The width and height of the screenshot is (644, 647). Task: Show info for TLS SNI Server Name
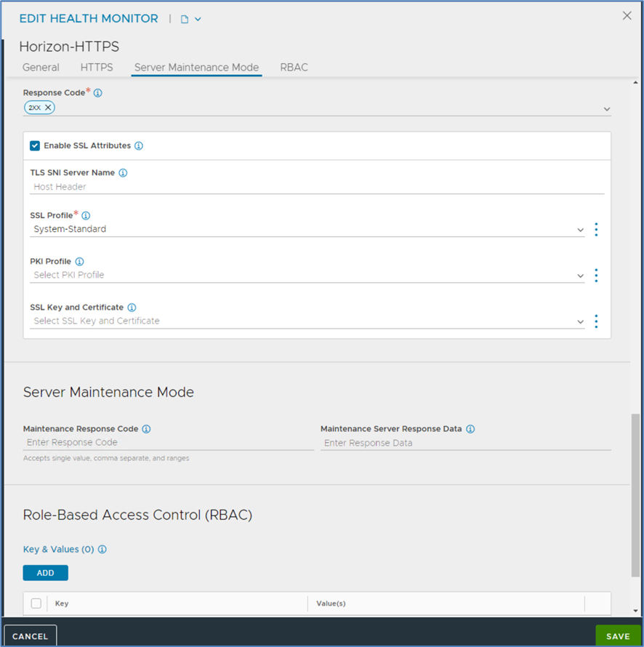pos(123,173)
